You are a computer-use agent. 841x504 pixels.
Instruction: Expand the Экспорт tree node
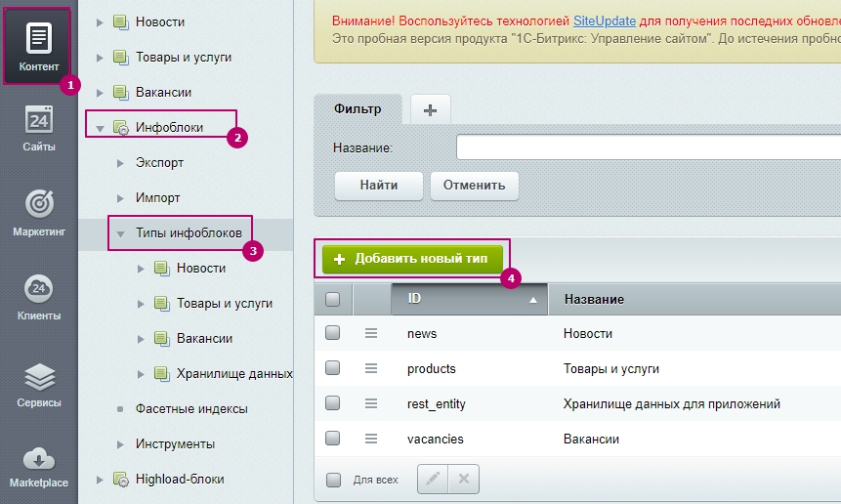(120, 163)
